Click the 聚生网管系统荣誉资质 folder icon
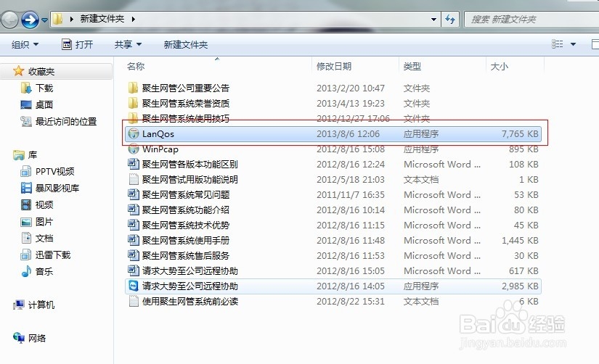The width and height of the screenshot is (599, 364). click(x=133, y=104)
